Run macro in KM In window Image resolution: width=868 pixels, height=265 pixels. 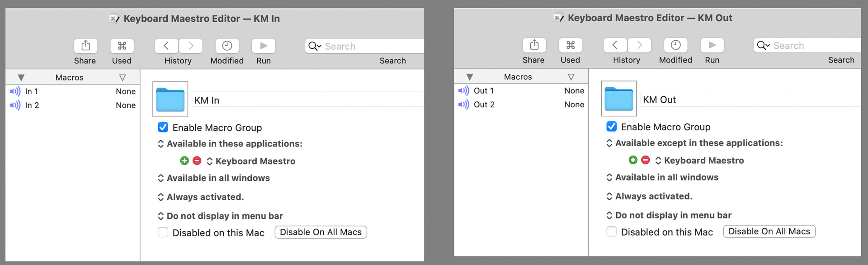pyautogui.click(x=264, y=46)
